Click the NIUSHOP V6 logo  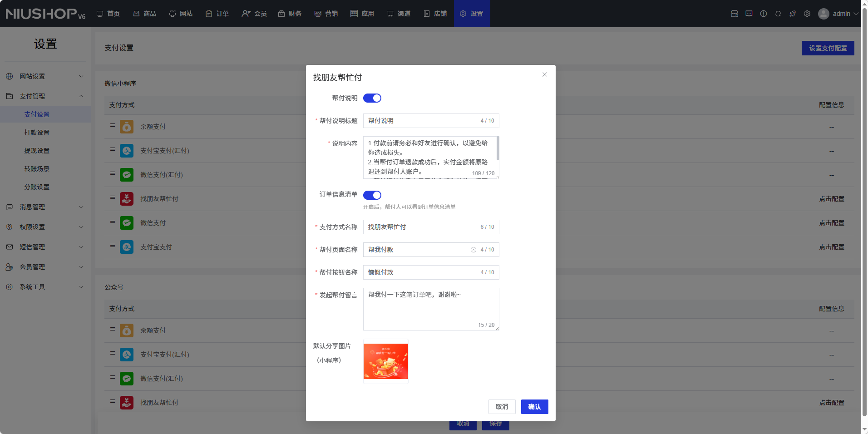point(45,14)
